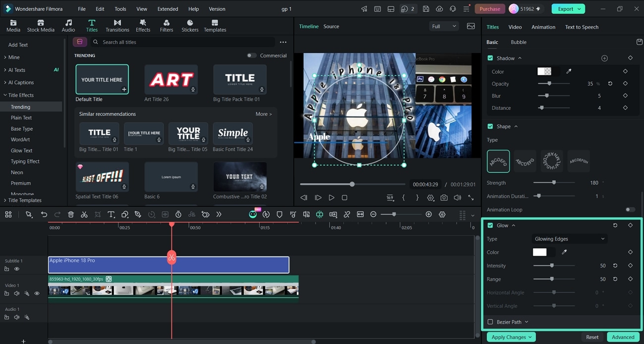The image size is (644, 344).
Task: Open the Tools menu
Action: 120,9
